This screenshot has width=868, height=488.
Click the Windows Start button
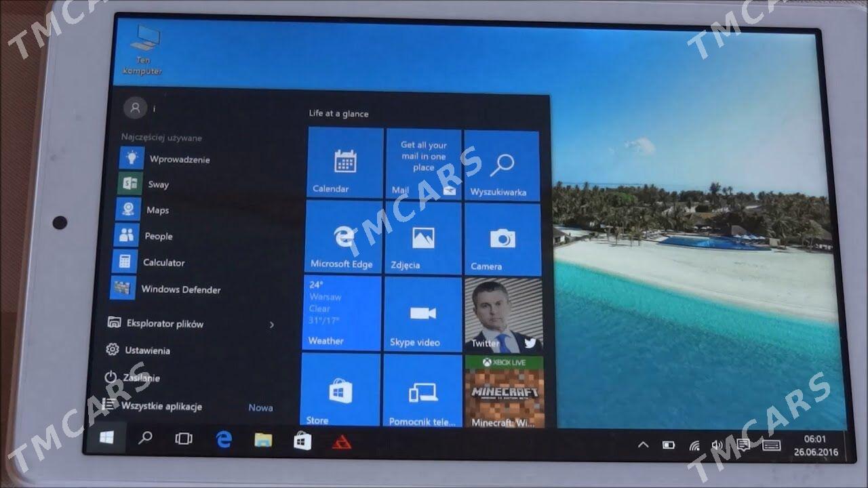(x=106, y=438)
